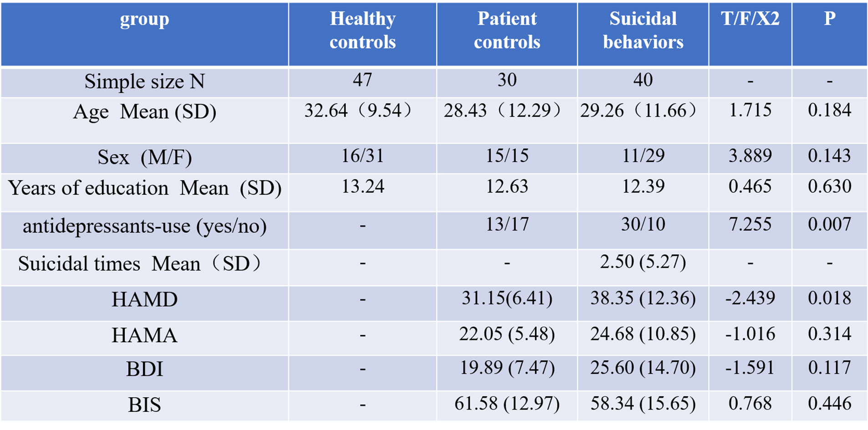Select the "BIS" row label
Screen dimensions: 868x430
pos(144,405)
